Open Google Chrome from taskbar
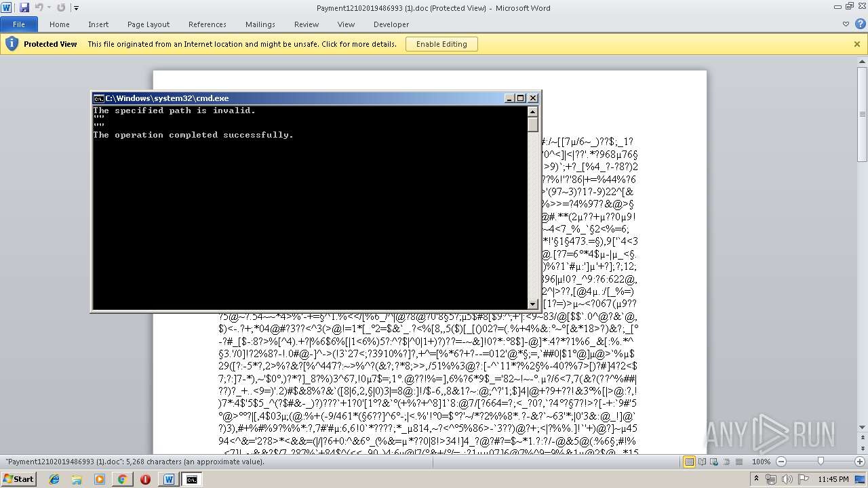Image resolution: width=868 pixels, height=488 pixels. [122, 479]
